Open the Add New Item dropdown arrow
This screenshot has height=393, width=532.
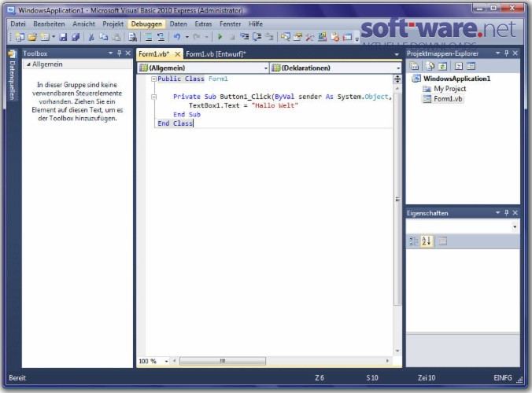coord(54,37)
